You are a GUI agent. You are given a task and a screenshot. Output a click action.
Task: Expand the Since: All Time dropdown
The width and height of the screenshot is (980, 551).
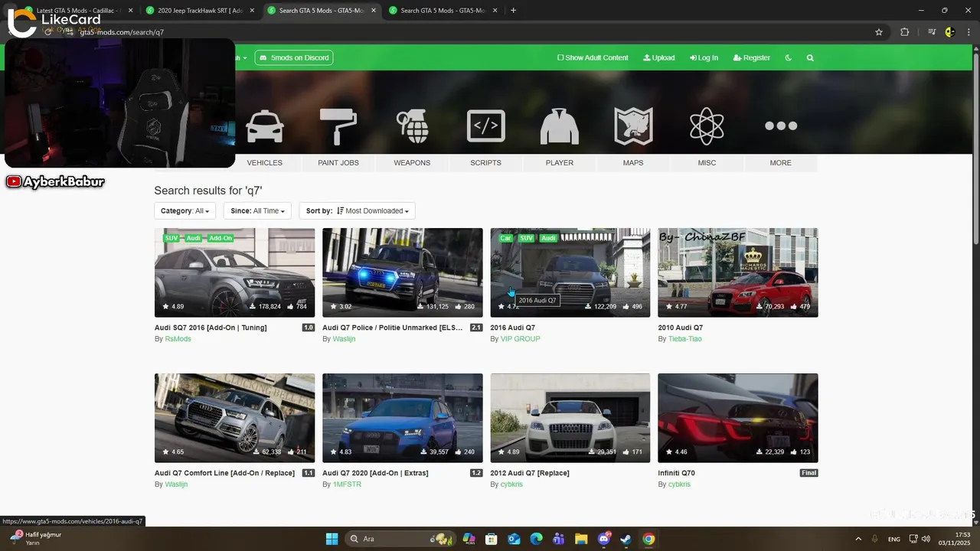click(257, 210)
